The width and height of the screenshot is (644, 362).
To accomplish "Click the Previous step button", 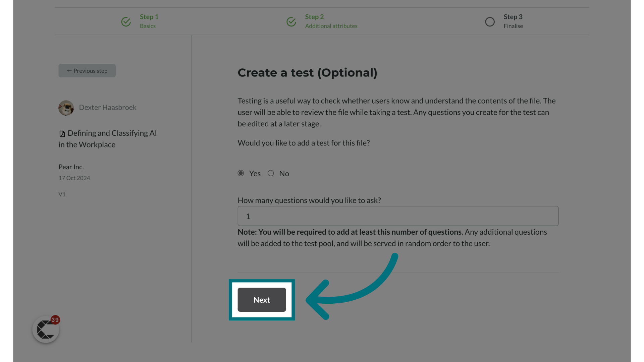I will coord(87,70).
